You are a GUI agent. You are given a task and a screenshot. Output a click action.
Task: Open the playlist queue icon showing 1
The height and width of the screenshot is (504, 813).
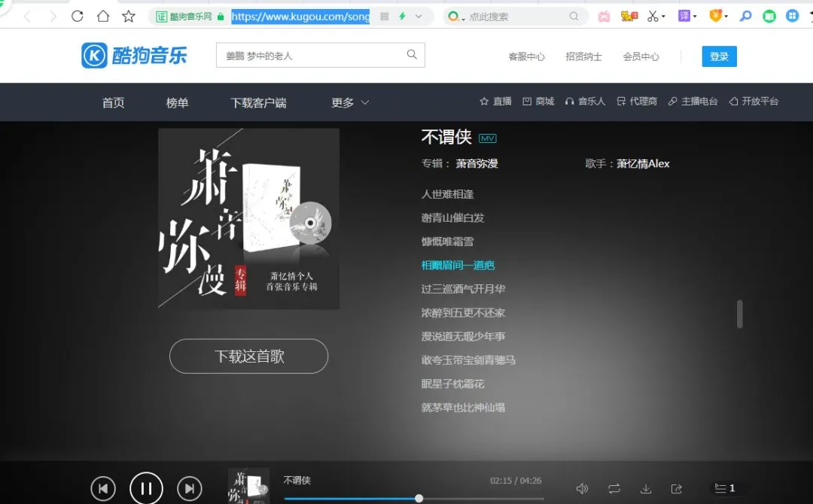[x=724, y=488]
